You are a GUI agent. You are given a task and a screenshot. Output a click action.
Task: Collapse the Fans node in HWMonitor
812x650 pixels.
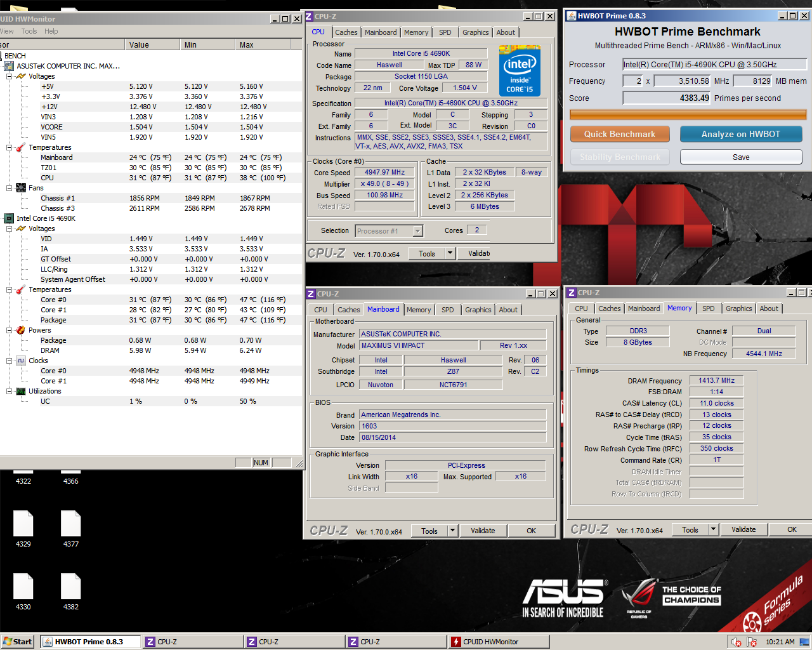point(9,188)
